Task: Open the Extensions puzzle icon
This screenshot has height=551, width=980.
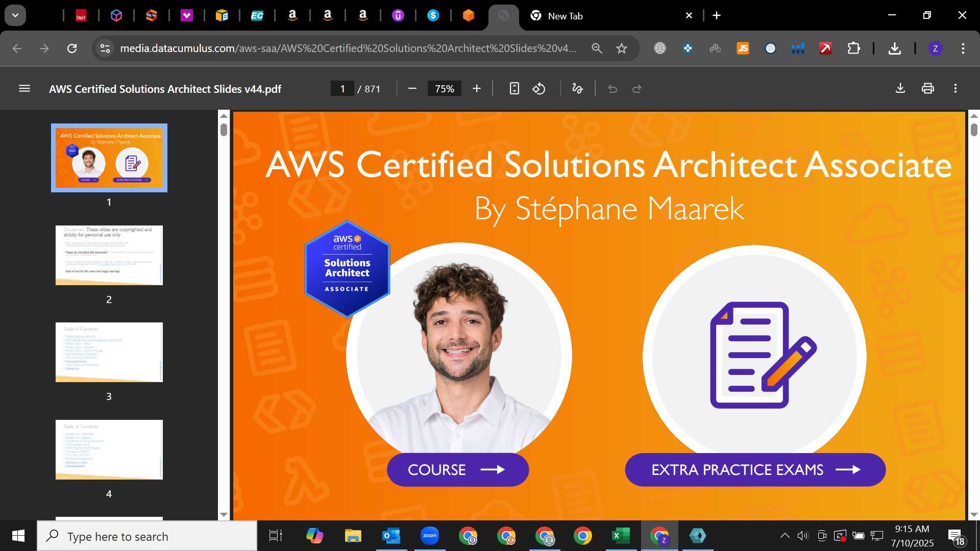Action: [x=853, y=48]
